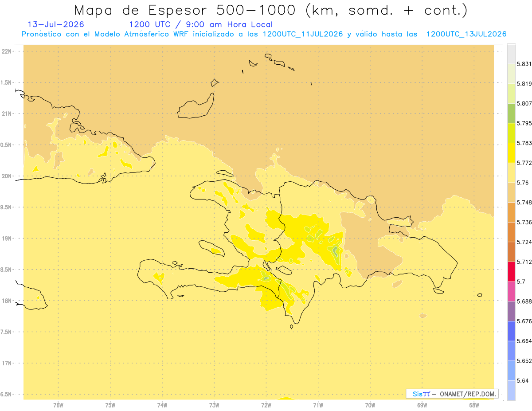Click the longitude label '75W'
The width and height of the screenshot is (532, 411).
coord(110,405)
